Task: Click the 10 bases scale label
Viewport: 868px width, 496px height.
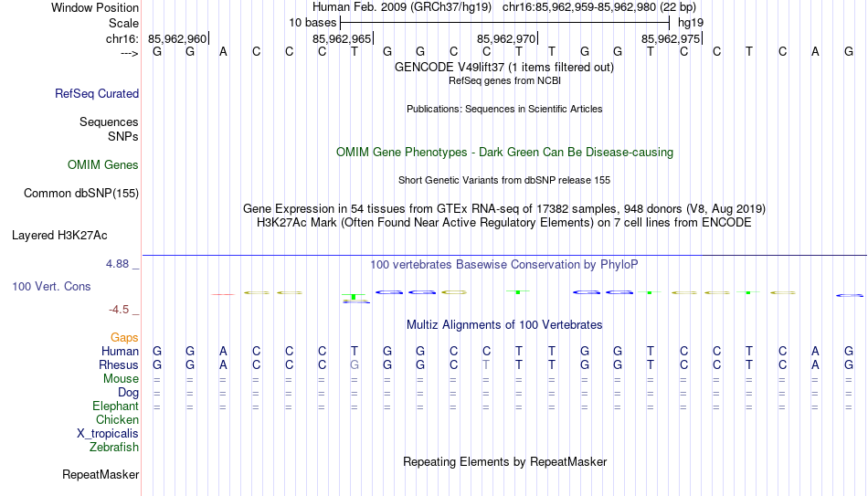Action: tap(312, 23)
